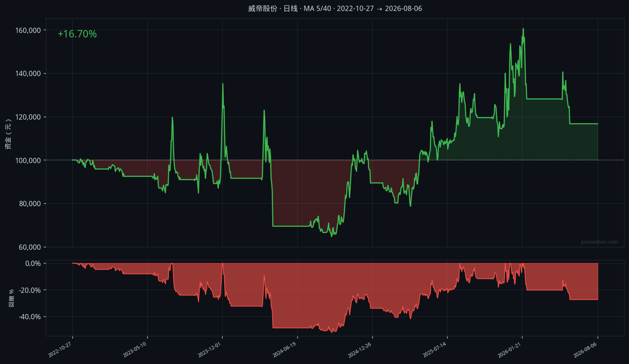Click the 60,000 y-axis tick label

(x=30, y=247)
